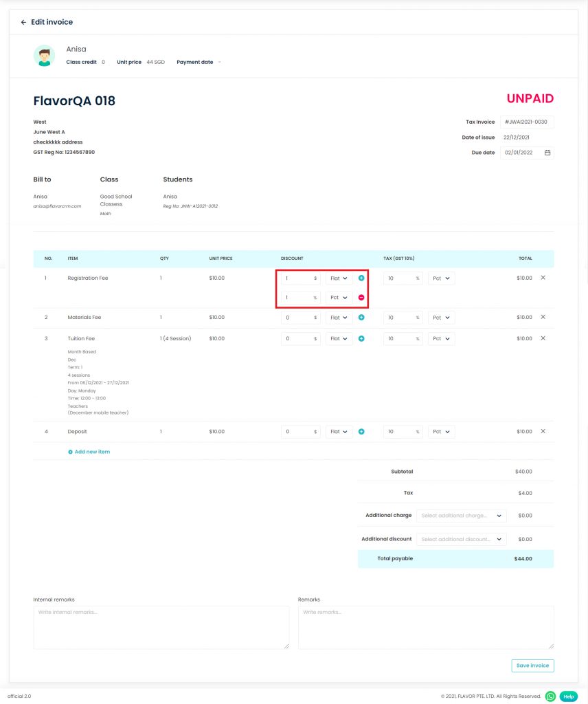Change the Pct discount type on second discount row

[x=339, y=297]
